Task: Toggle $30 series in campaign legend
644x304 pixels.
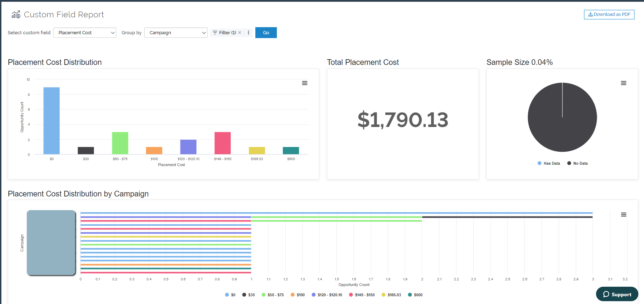Action: (x=248, y=295)
